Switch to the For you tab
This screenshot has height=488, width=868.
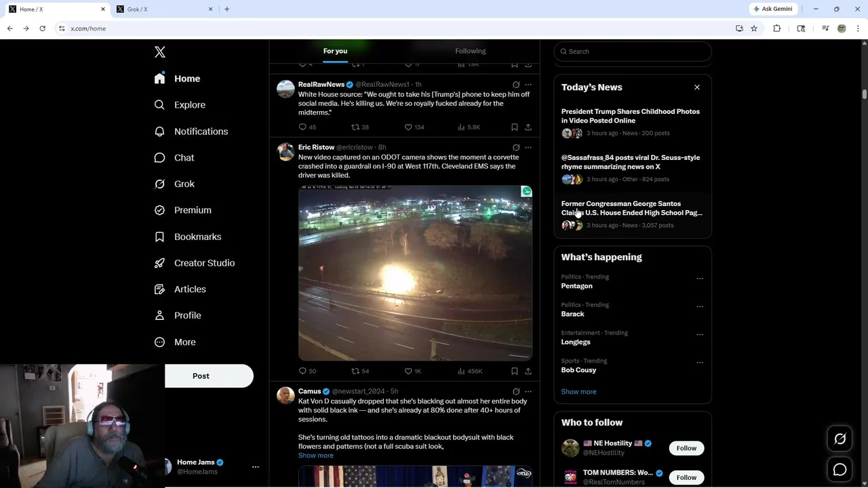point(335,51)
